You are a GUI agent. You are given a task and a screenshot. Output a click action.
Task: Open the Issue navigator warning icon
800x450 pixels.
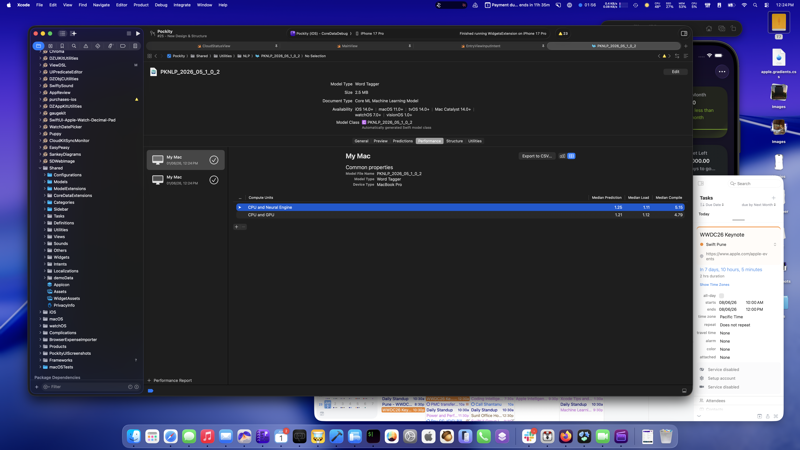[86, 46]
